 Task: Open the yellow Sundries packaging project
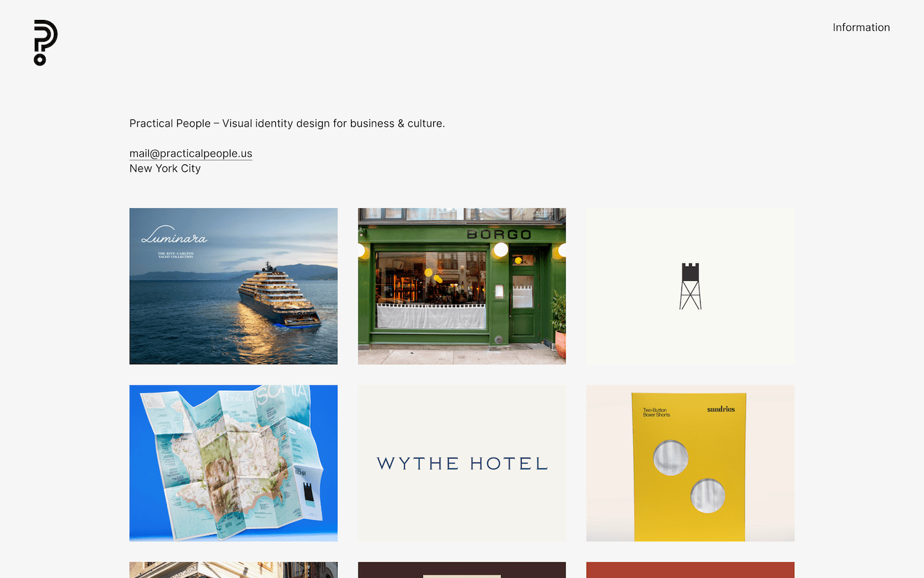(690, 463)
